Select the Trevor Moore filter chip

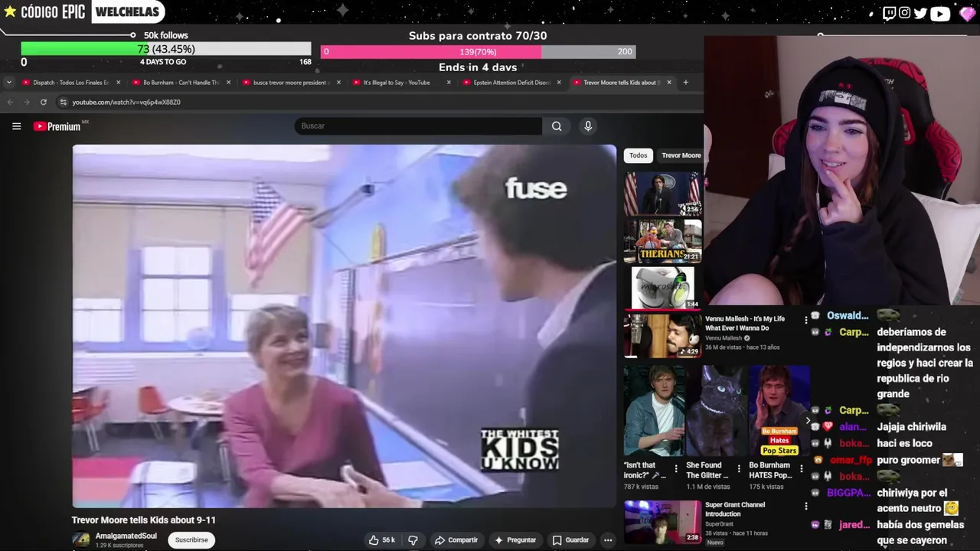[681, 155]
